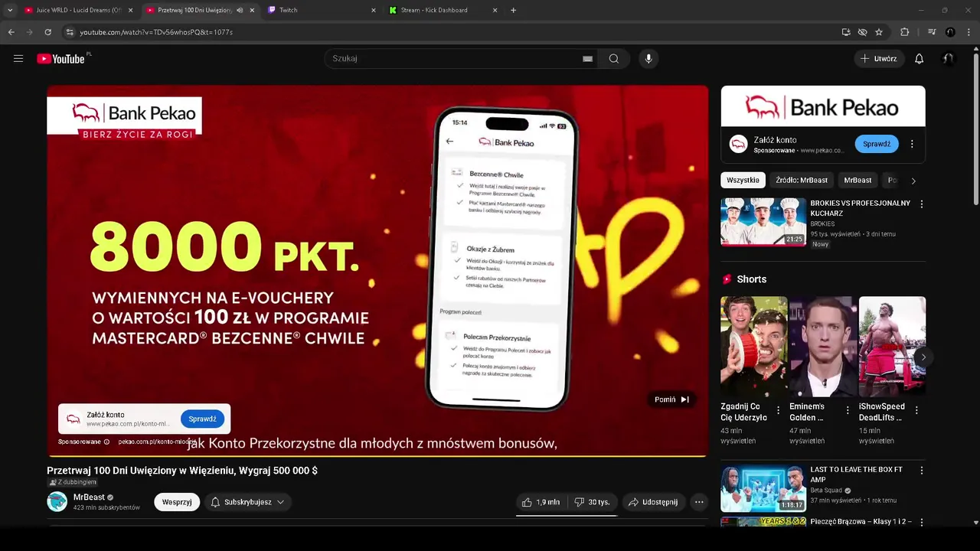This screenshot has width=980, height=551.
Task: Open options for LAST TO LEAVE THE BOX
Action: pyautogui.click(x=921, y=471)
